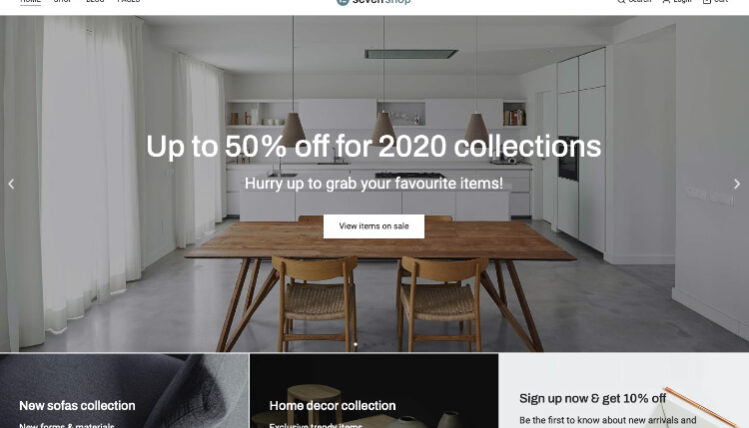
Task: Click View items on sale button
Action: click(374, 226)
